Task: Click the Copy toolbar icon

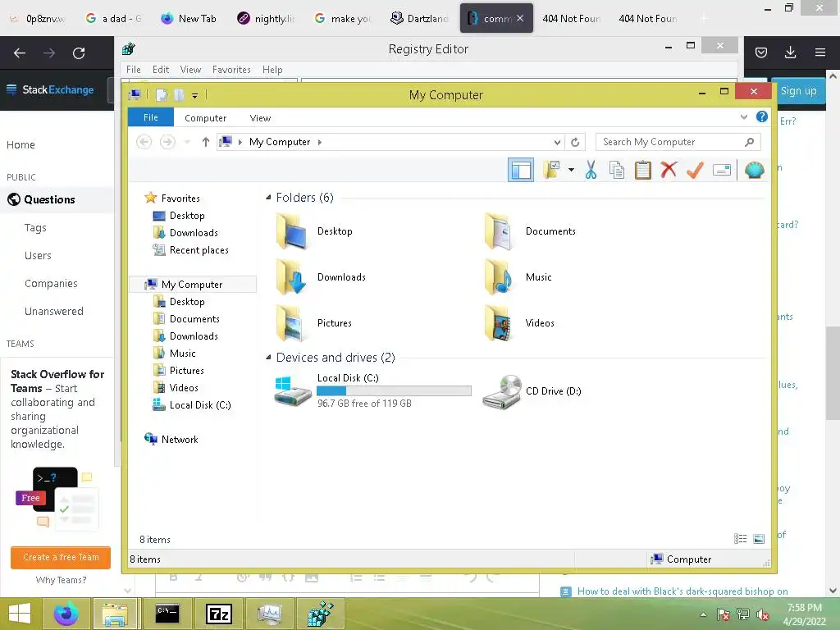Action: (x=617, y=171)
